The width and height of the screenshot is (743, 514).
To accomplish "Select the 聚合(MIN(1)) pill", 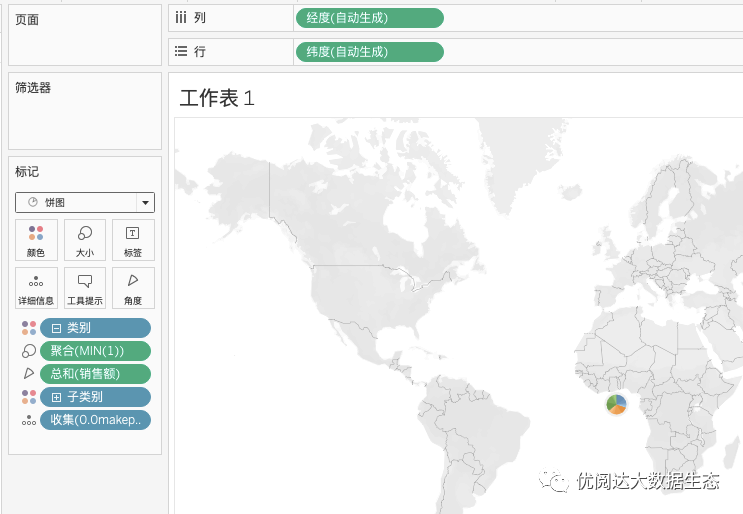I will 95,351.
